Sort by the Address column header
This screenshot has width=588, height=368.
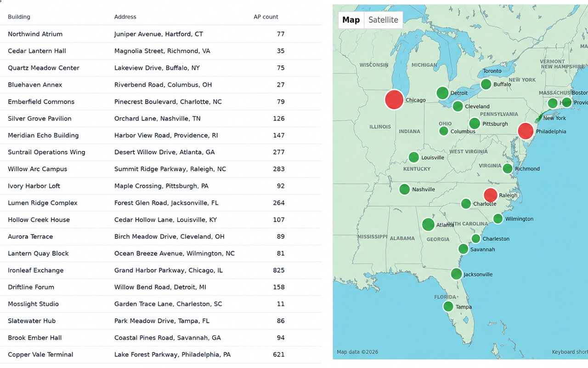pos(125,17)
